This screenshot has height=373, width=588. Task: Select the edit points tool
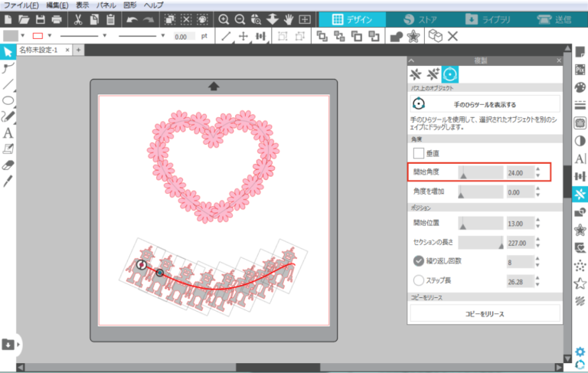coord(8,68)
